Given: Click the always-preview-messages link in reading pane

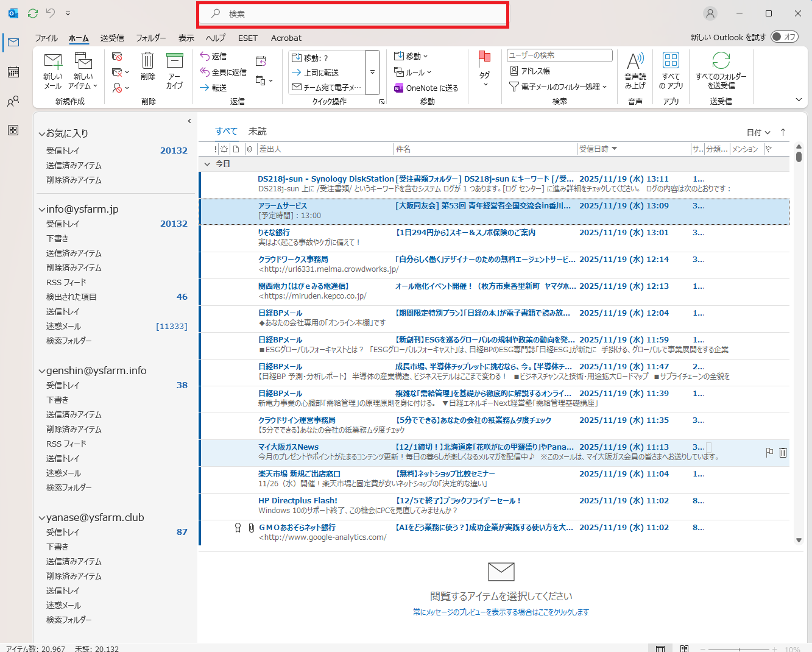Looking at the screenshot, I should pos(501,612).
